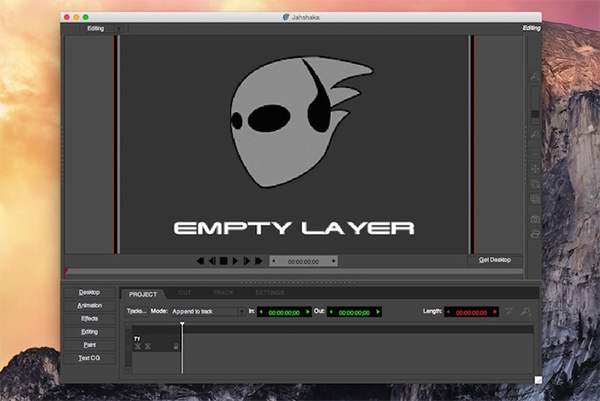
Task: Click the vertical zoom slider handle
Action: coord(535,114)
